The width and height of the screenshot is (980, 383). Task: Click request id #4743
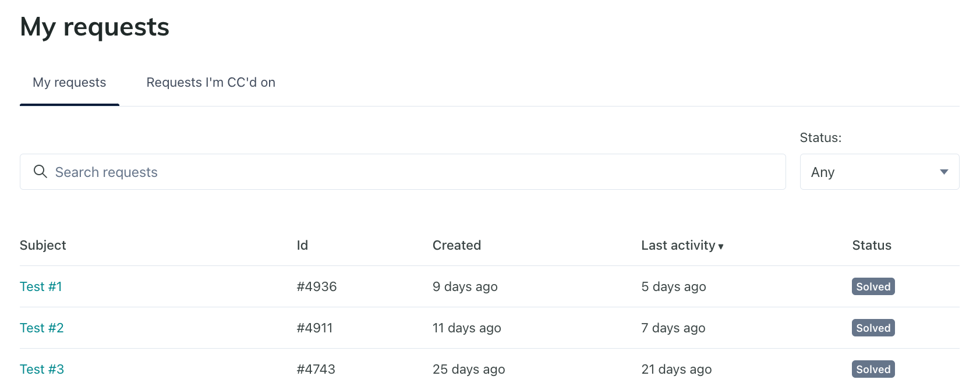(x=316, y=369)
